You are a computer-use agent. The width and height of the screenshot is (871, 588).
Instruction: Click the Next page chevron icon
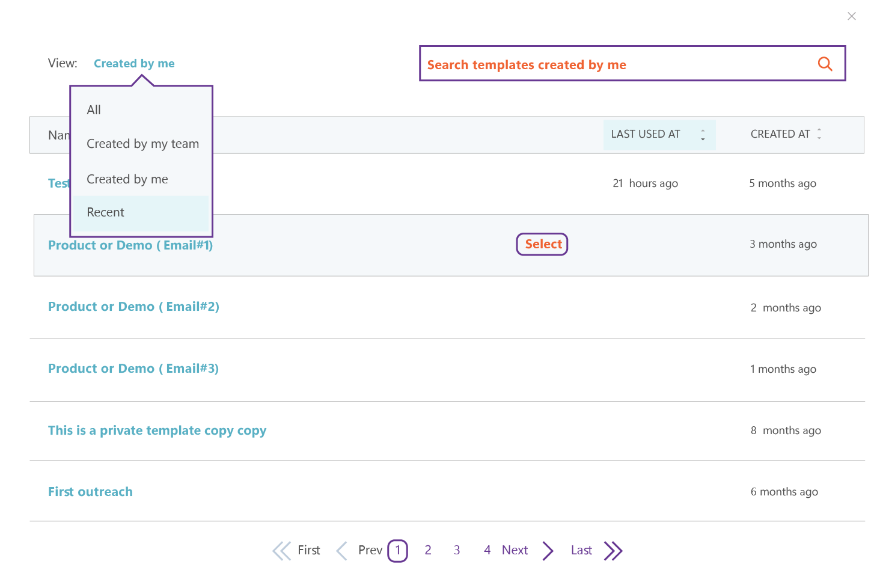click(x=548, y=551)
